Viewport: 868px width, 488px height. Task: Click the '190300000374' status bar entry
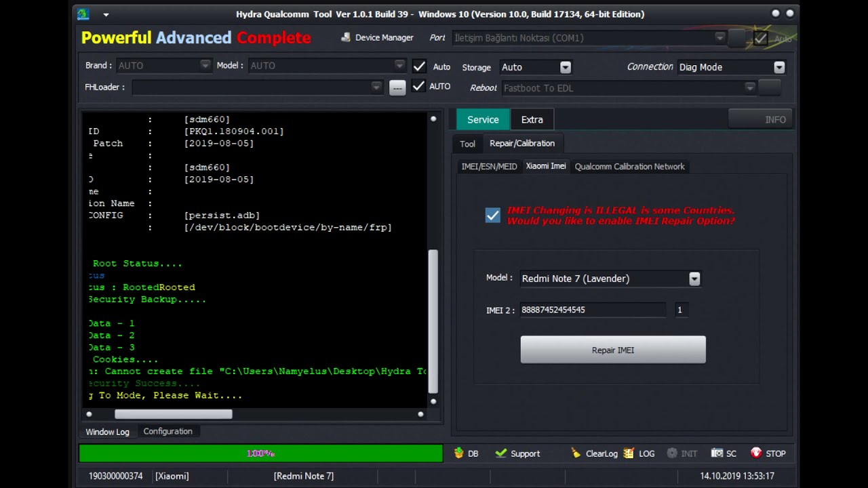pos(115,476)
